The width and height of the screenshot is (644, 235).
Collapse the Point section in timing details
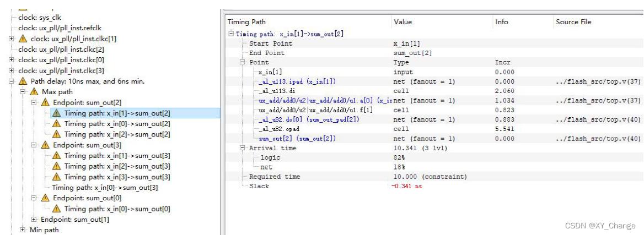(x=243, y=62)
